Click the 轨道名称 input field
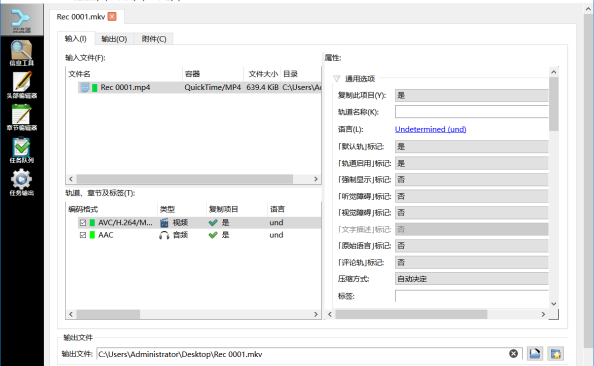 tap(472, 112)
